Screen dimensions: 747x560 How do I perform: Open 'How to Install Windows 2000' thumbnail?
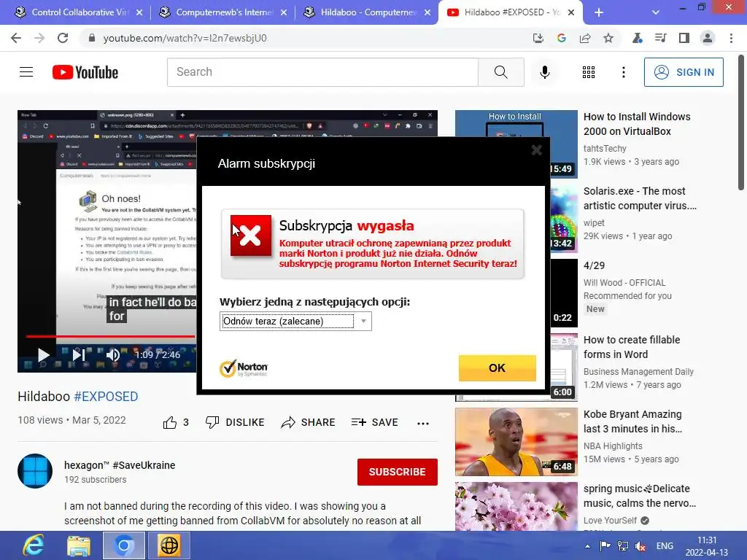(516, 144)
